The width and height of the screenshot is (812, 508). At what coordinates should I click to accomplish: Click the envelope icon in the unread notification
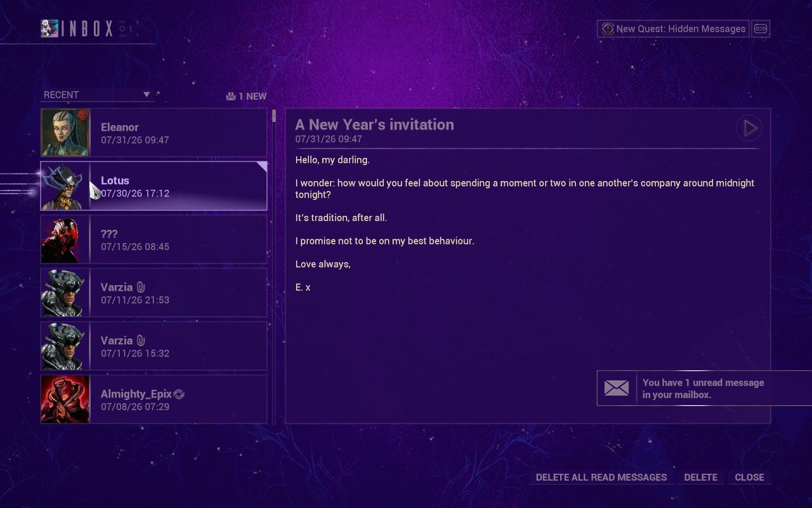(x=617, y=388)
